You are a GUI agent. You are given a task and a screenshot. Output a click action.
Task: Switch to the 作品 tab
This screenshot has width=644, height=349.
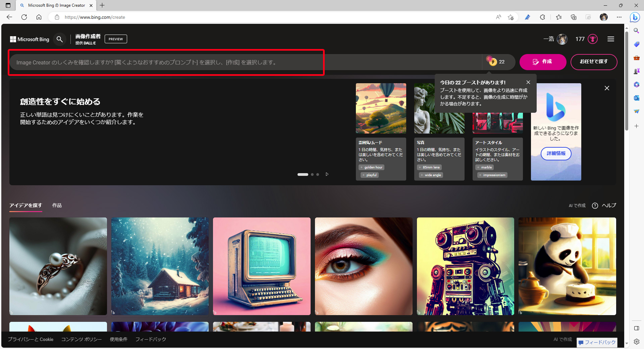[x=57, y=205]
